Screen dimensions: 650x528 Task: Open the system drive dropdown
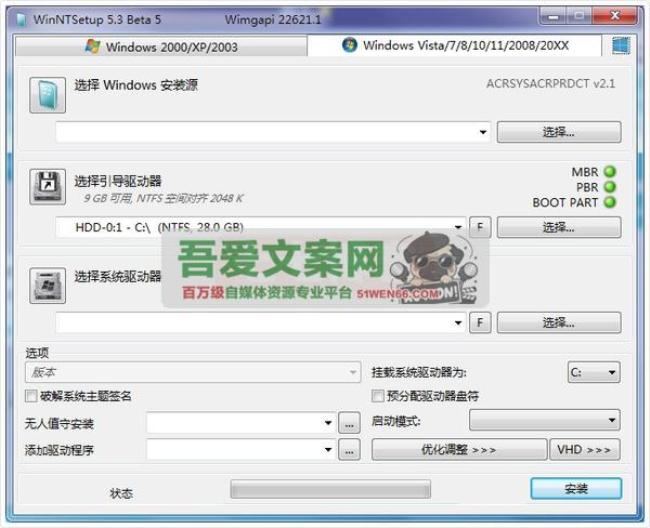(458, 322)
